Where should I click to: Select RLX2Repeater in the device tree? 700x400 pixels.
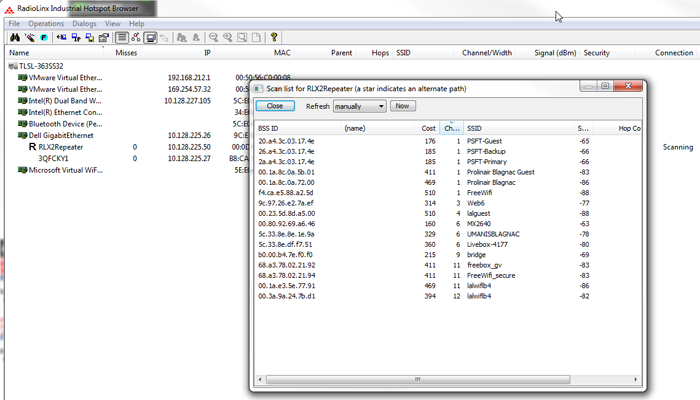click(61, 147)
